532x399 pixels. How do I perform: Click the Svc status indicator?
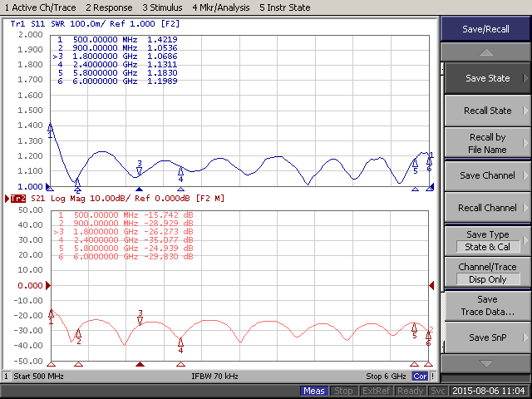tap(438, 391)
